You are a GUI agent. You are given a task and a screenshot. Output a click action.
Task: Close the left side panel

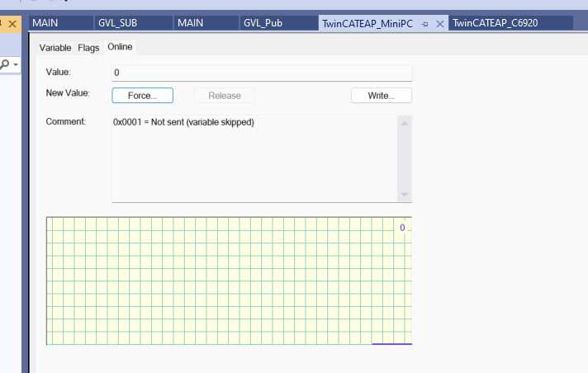pyautogui.click(x=12, y=24)
